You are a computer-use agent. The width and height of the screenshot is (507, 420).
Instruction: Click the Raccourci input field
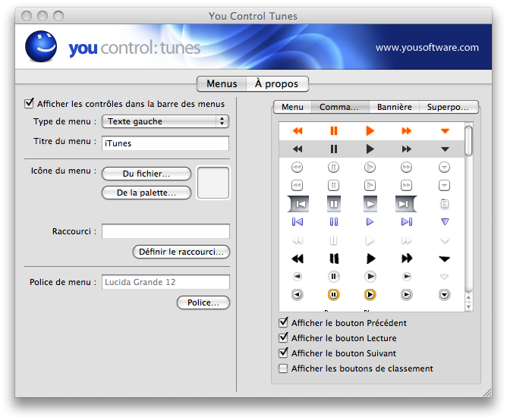(165, 231)
